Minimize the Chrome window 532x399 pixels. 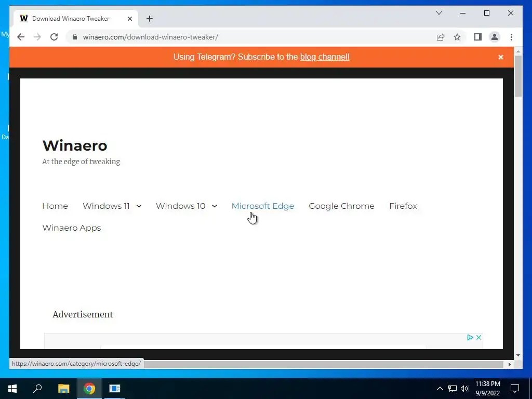tap(463, 13)
